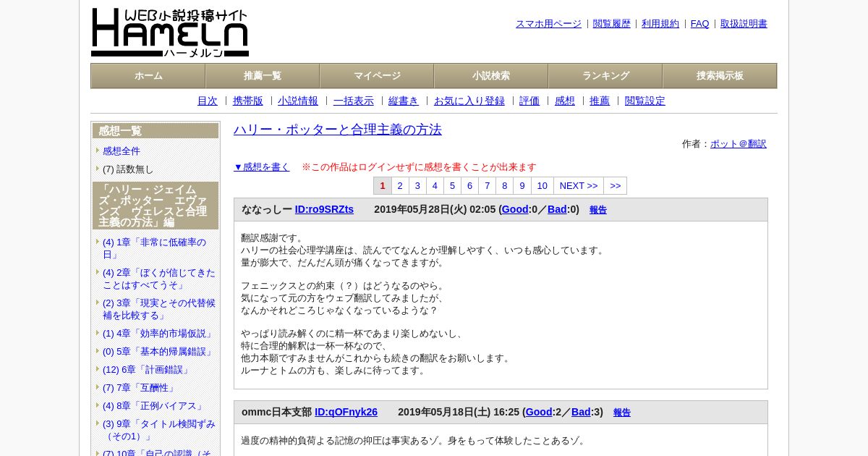
Task: Go to comments page 10
Action: 542,186
